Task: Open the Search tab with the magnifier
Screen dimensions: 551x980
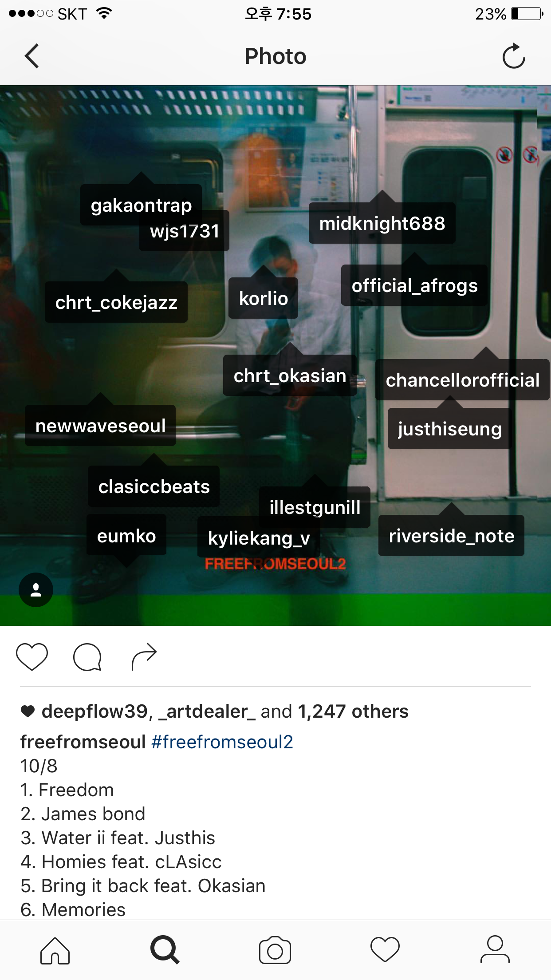Action: [165, 950]
